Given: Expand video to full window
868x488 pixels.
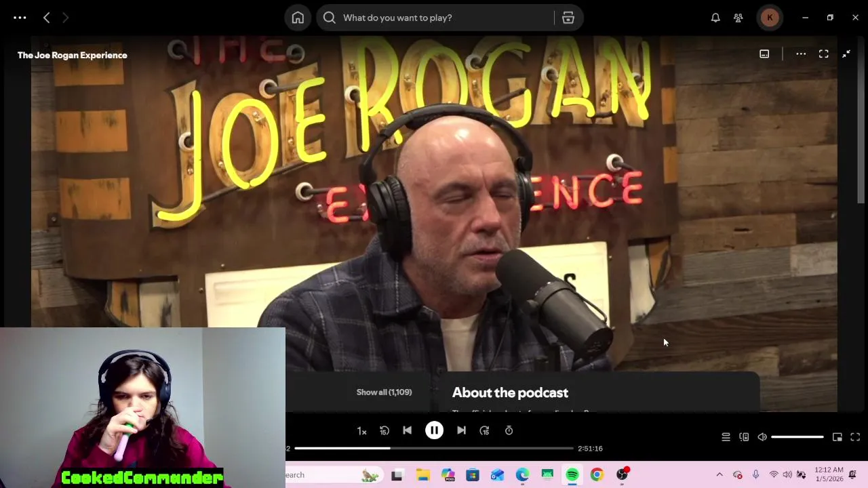Looking at the screenshot, I should point(823,54).
